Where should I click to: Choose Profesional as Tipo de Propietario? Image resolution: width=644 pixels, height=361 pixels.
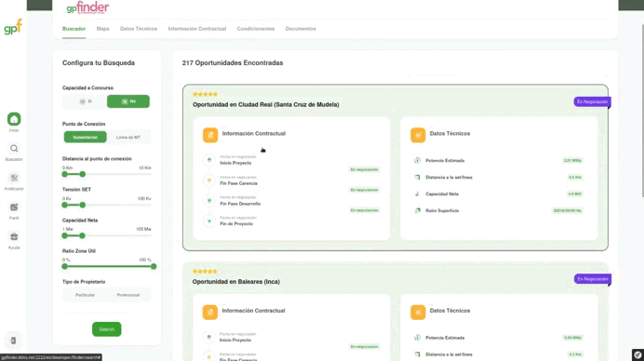128,295
